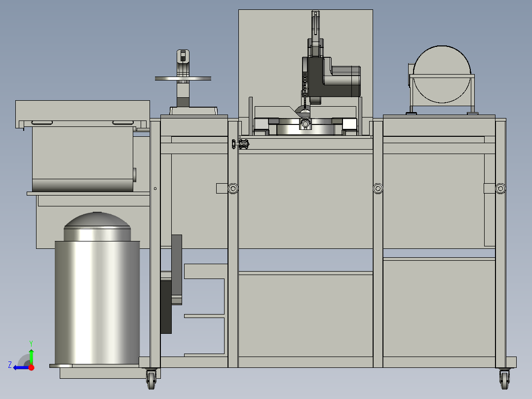Select the lower center cabinet panel
The width and height of the screenshot is (532, 399).
(x=305, y=315)
